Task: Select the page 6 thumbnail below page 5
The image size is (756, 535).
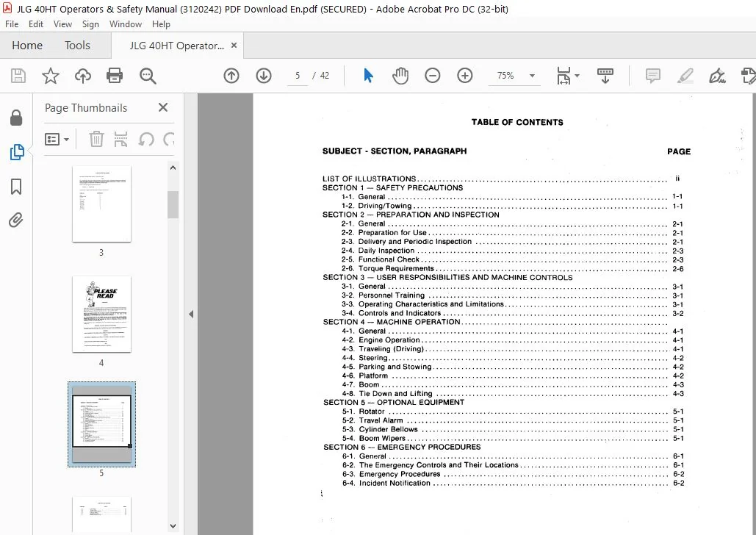Action: (101, 514)
